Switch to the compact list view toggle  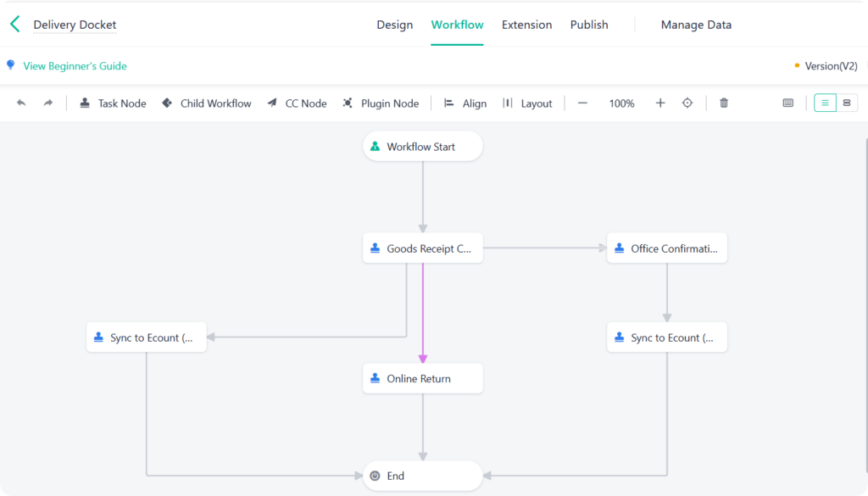pos(825,103)
